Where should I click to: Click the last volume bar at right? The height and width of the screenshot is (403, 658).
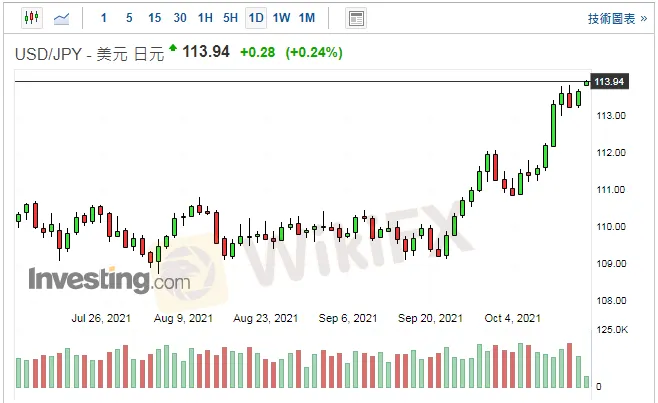tap(586, 381)
